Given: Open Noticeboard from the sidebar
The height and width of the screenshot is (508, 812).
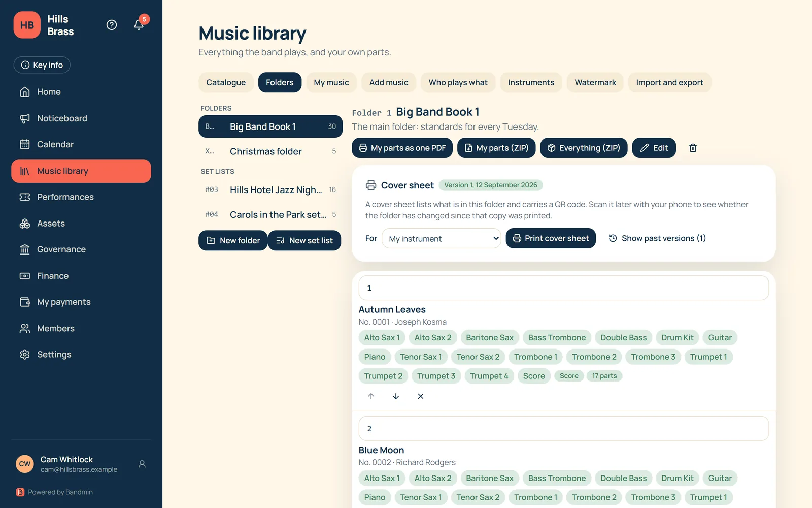Looking at the screenshot, I should click(81, 118).
